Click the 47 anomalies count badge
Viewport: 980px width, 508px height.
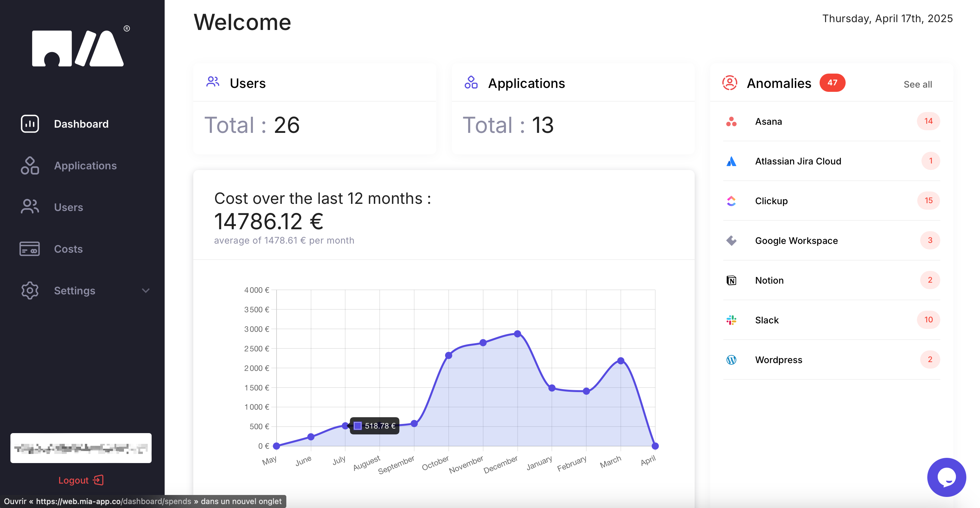point(832,83)
